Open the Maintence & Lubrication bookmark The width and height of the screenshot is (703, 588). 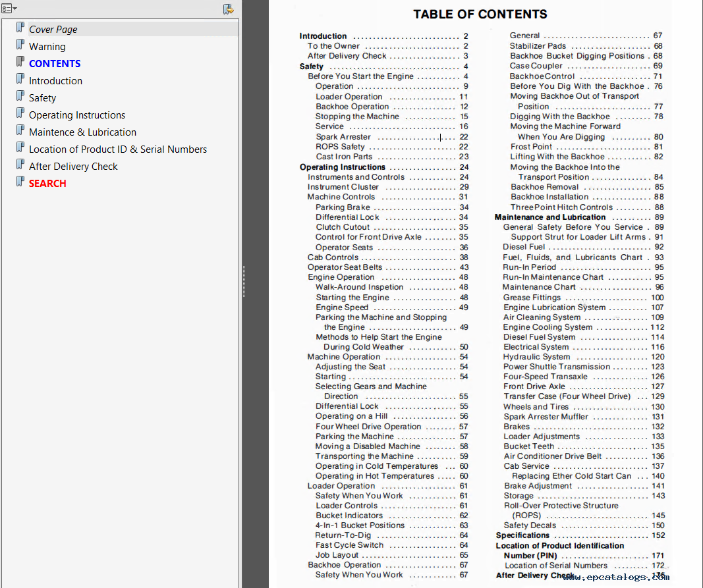pyautogui.click(x=82, y=132)
